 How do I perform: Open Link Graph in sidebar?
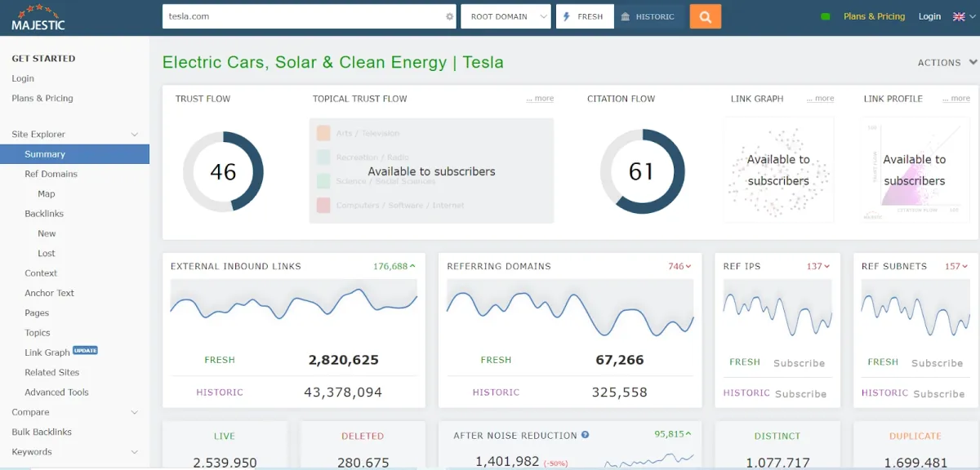click(x=47, y=352)
